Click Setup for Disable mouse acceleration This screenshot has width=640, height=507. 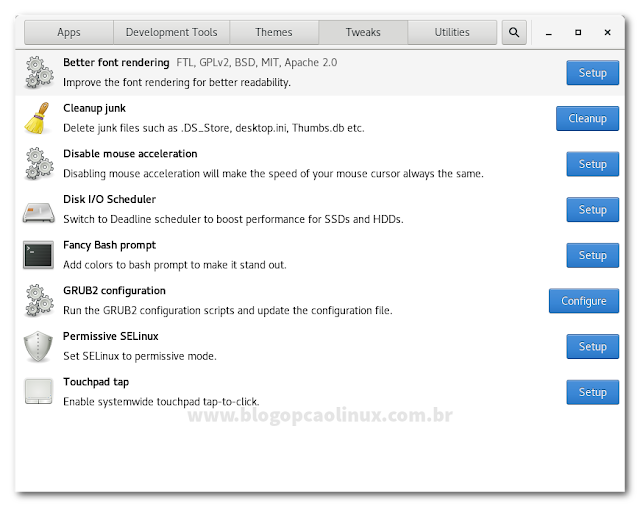click(x=593, y=164)
